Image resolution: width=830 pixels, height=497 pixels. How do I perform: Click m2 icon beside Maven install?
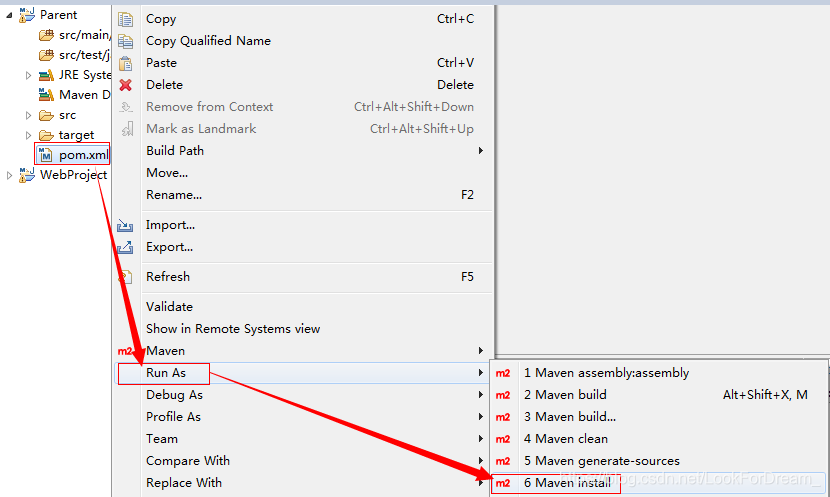(503, 483)
